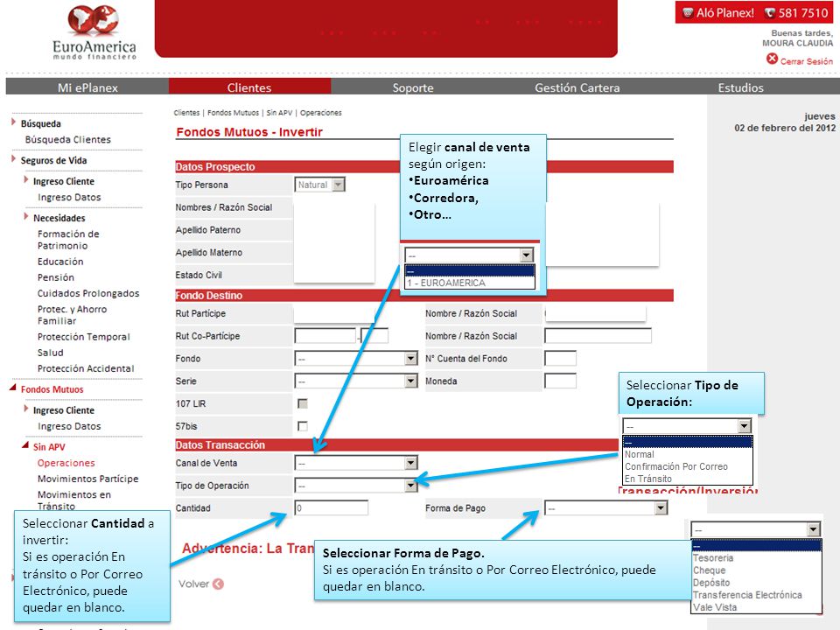
Task: Click Rut Partícipe row Nombre / Razón Social field
Action: tap(595, 313)
